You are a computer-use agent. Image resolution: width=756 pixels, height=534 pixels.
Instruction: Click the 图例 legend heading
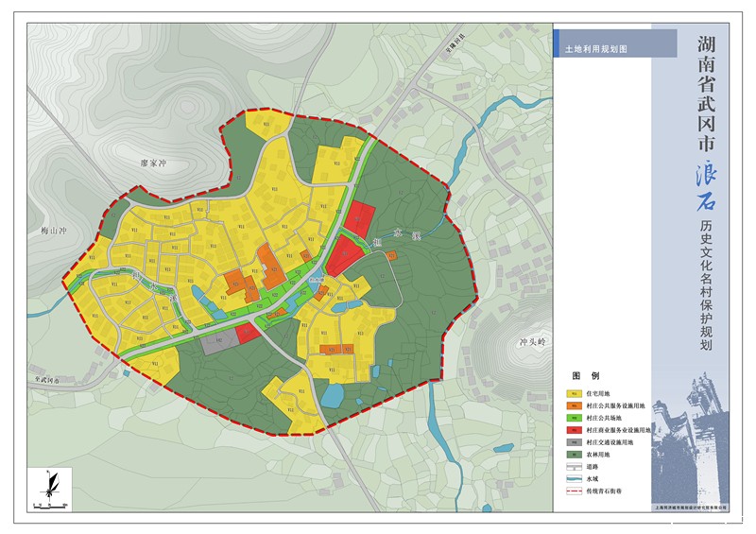tap(586, 375)
